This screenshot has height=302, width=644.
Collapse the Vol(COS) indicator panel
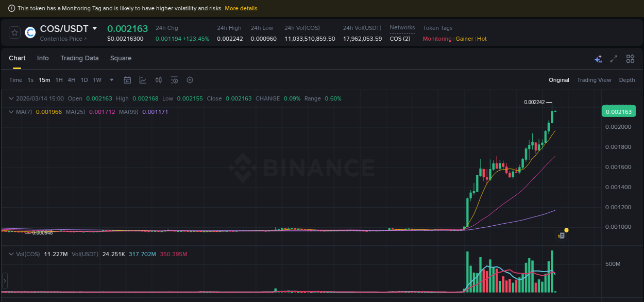point(11,254)
